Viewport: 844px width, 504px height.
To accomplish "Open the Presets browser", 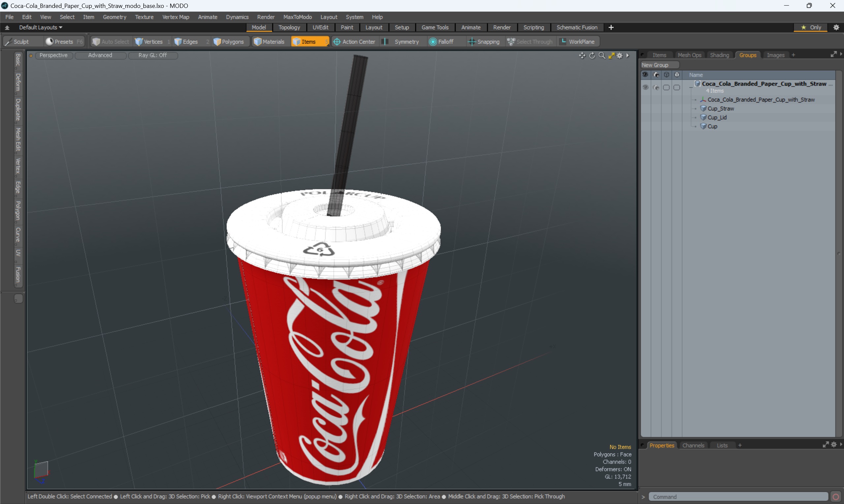I will 65,42.
